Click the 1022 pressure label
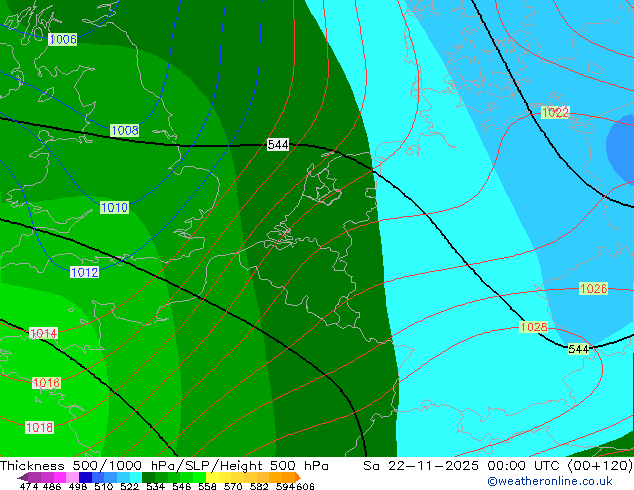634x490 pixels. (x=555, y=112)
